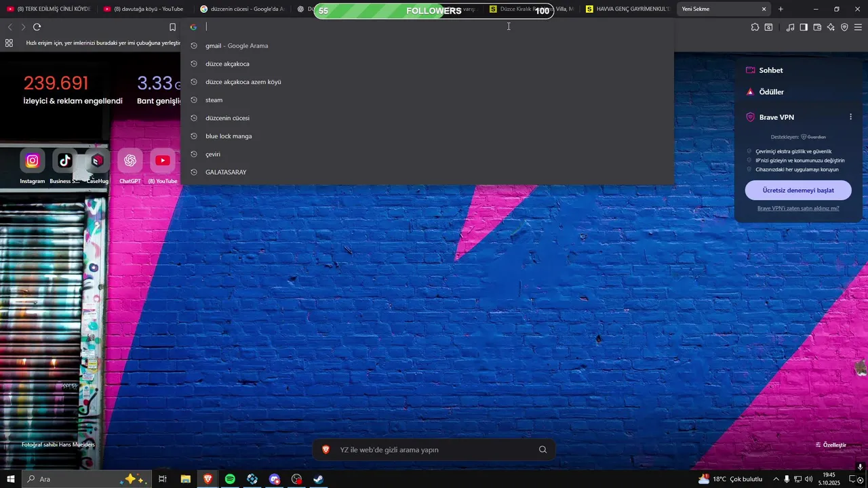Go back using the back arrow
This screenshot has height=488, width=868.
point(9,27)
